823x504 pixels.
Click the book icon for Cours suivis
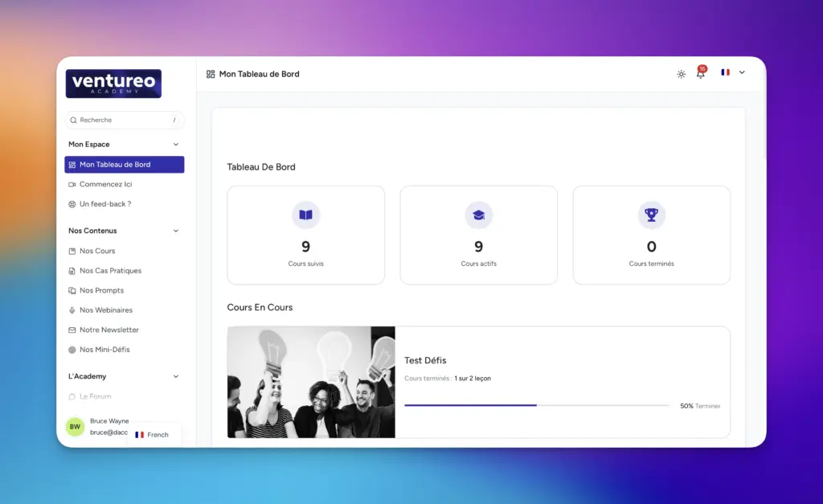[305, 215]
